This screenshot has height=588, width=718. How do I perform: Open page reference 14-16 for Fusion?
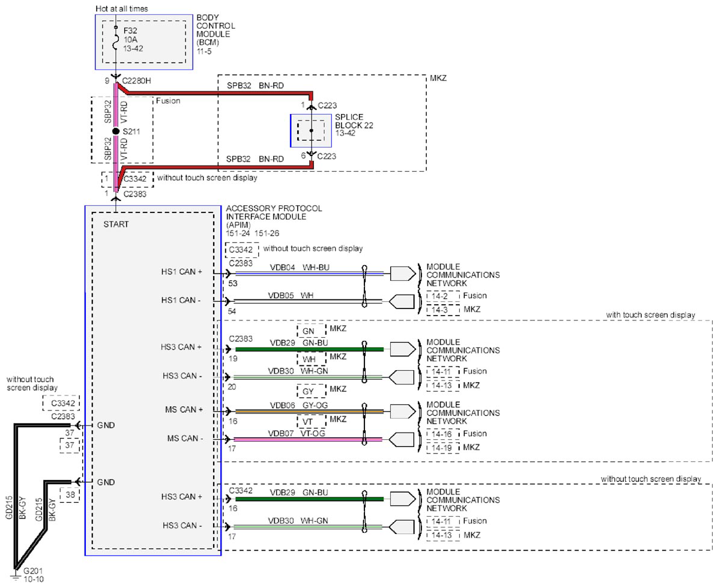(443, 434)
